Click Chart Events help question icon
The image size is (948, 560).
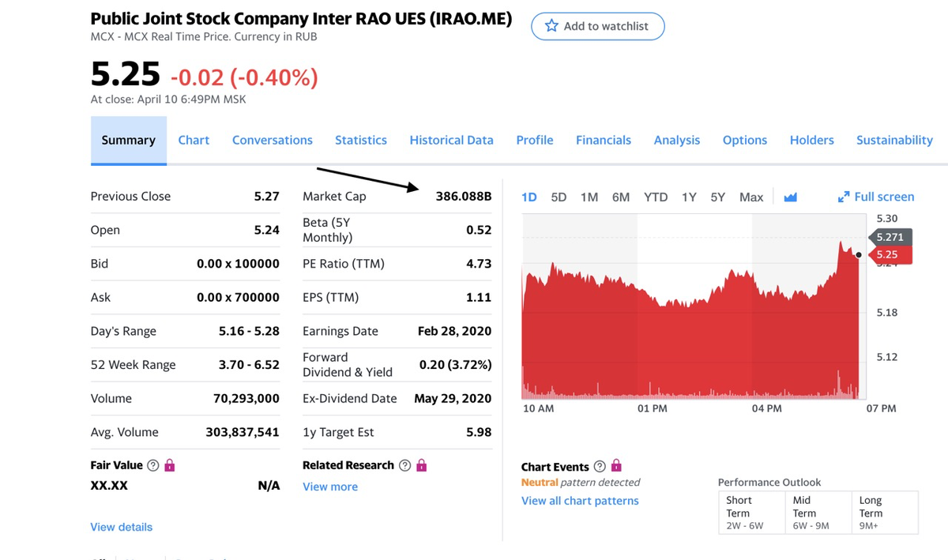(x=600, y=467)
